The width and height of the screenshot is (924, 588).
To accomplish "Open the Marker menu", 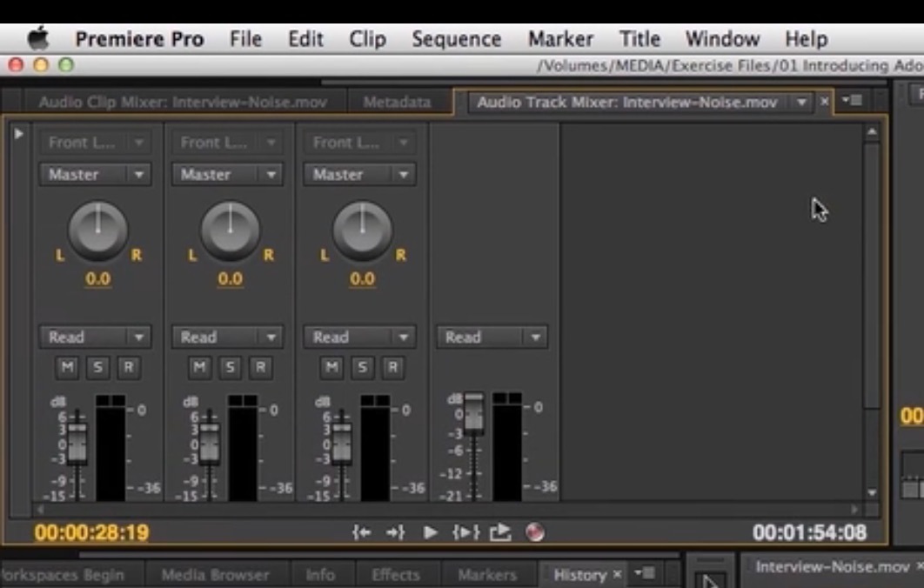I will coord(560,39).
